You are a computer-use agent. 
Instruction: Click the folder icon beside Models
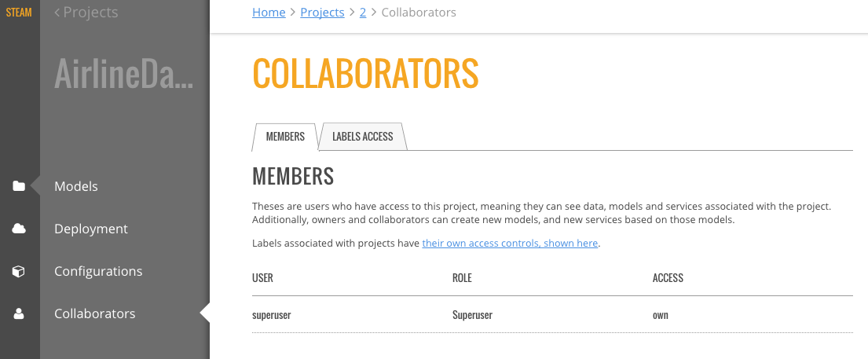(19, 187)
